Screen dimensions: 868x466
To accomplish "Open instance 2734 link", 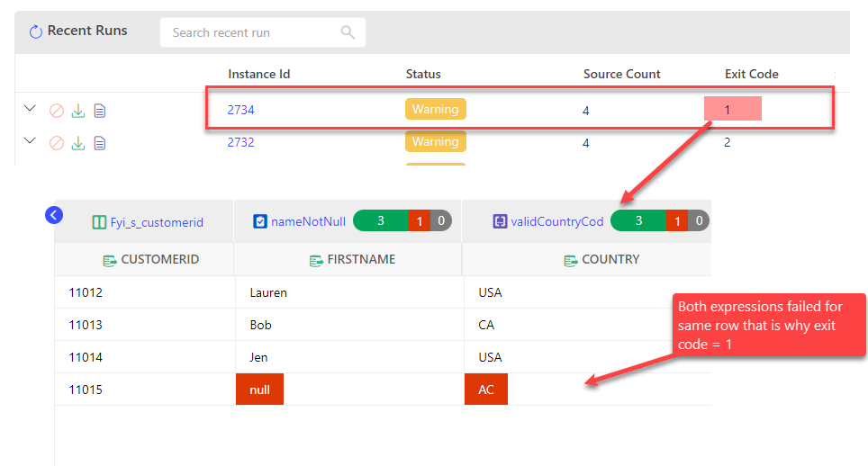I will click(x=240, y=110).
